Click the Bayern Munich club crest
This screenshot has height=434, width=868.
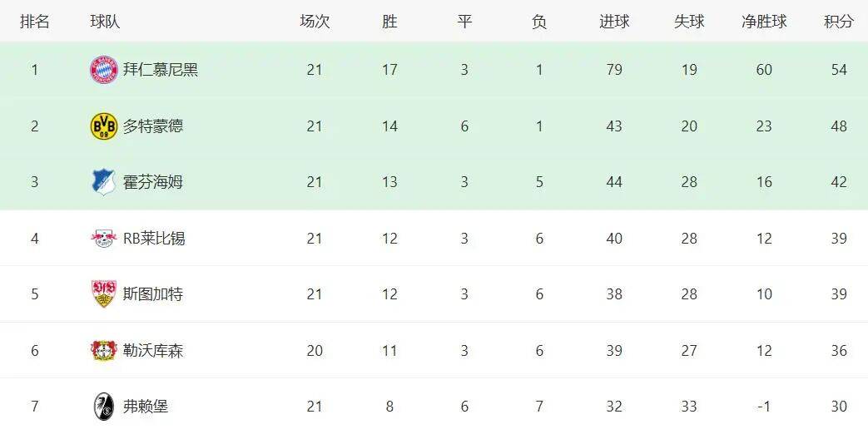103,70
